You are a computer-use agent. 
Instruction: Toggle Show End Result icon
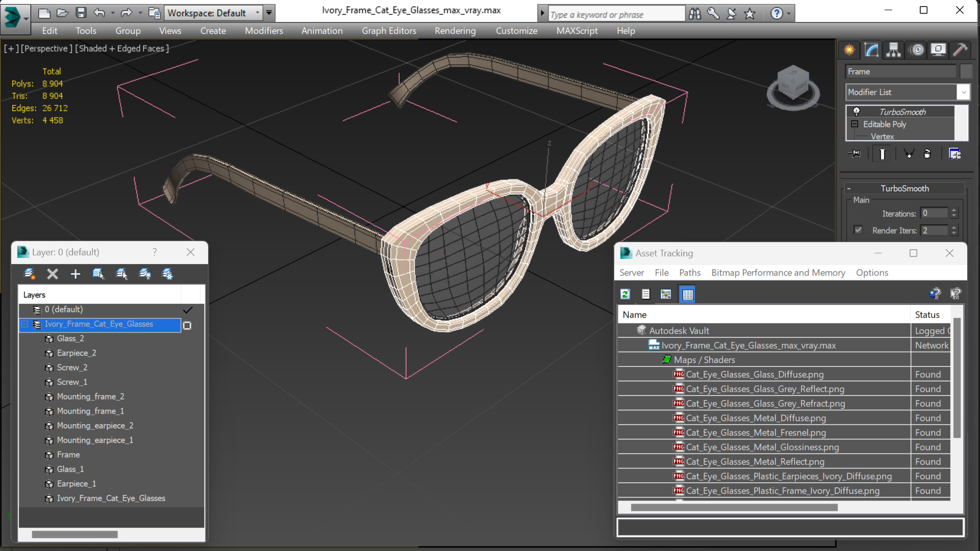click(x=882, y=153)
